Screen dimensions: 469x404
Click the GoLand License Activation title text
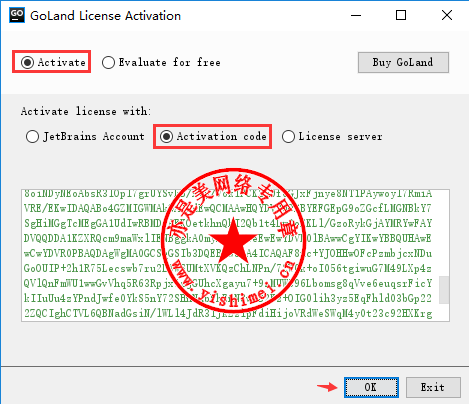point(105,16)
